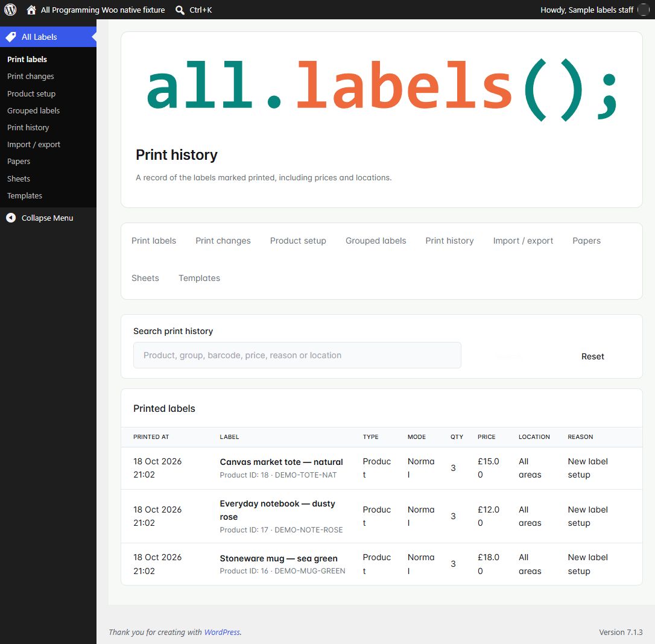The height and width of the screenshot is (644, 655).
Task: Open Import / export in sidebar
Action: click(34, 145)
